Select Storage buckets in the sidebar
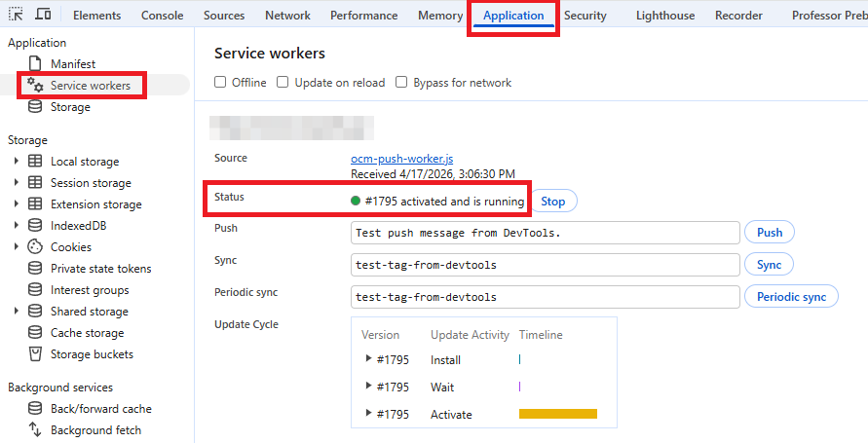 [92, 354]
